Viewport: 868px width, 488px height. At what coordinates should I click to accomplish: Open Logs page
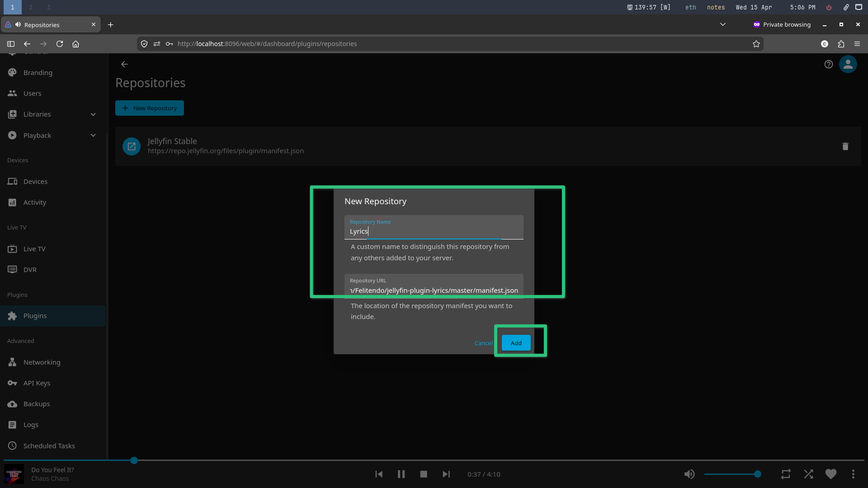[53, 425]
